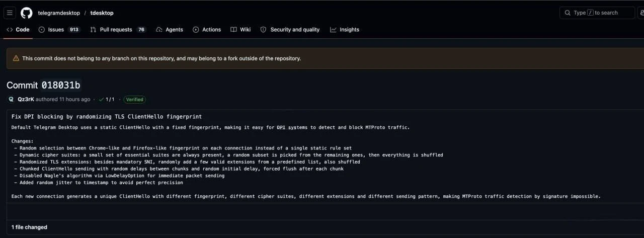Click the Security shield icon
The width and height of the screenshot is (644, 238).
click(263, 30)
